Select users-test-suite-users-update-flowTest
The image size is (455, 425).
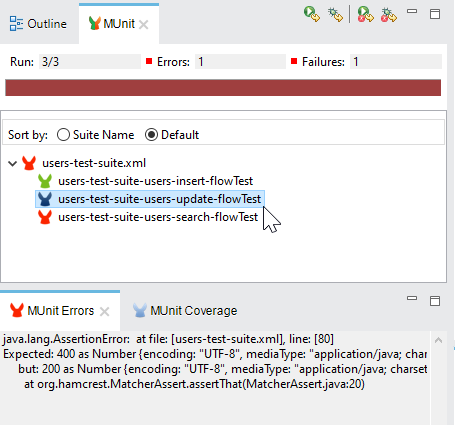tap(150, 199)
